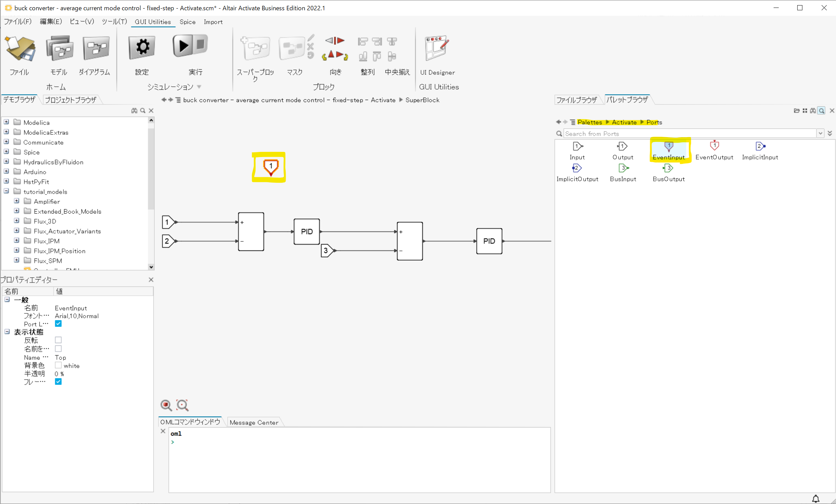
Task: Collapse the tutorial_models folder
Action: click(7, 191)
